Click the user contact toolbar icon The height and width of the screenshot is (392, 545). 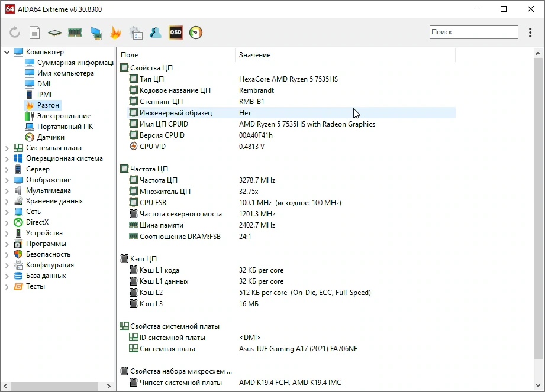coord(156,33)
